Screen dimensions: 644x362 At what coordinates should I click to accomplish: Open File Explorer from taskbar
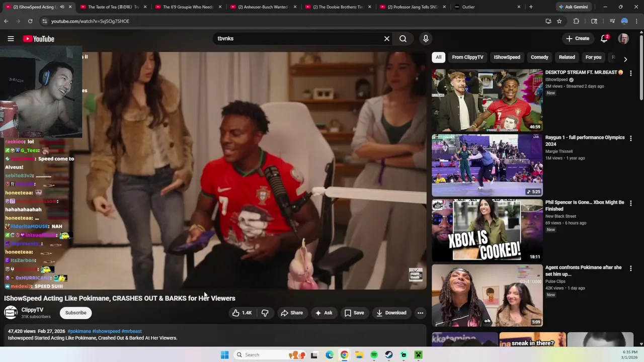point(359,355)
